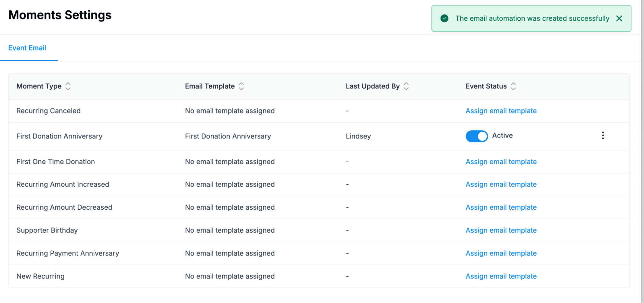Select the First Donation Anniversary row
Image resolution: width=644 pixels, height=303 pixels.
pyautogui.click(x=59, y=136)
